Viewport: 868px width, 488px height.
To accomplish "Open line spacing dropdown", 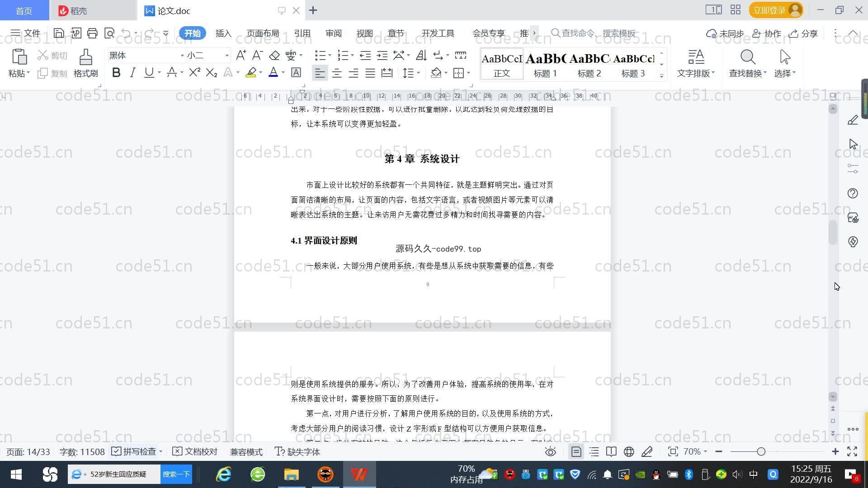I will (418, 73).
